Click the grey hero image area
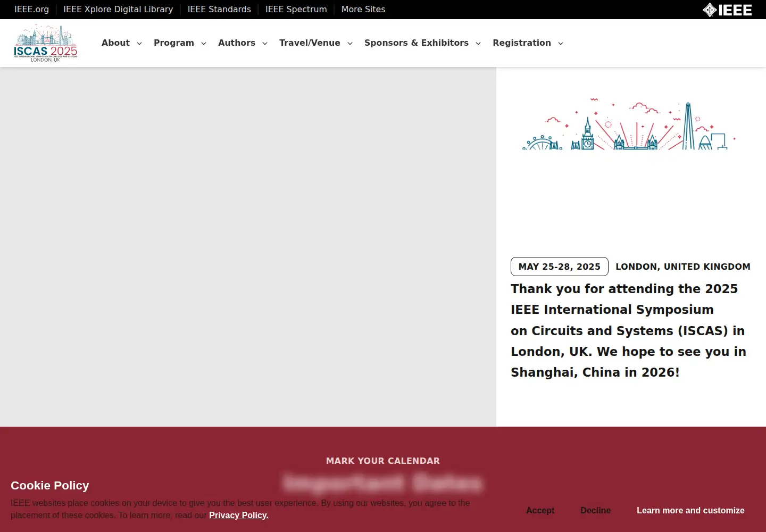766x532 pixels. click(x=248, y=247)
